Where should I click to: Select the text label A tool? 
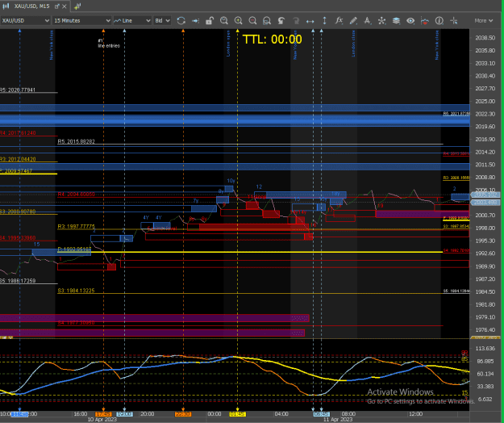368,21
